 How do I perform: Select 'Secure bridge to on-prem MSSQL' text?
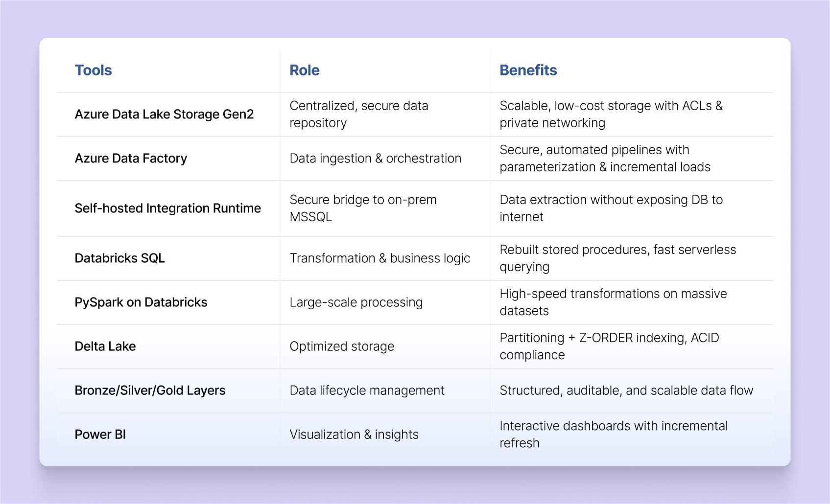(x=363, y=208)
